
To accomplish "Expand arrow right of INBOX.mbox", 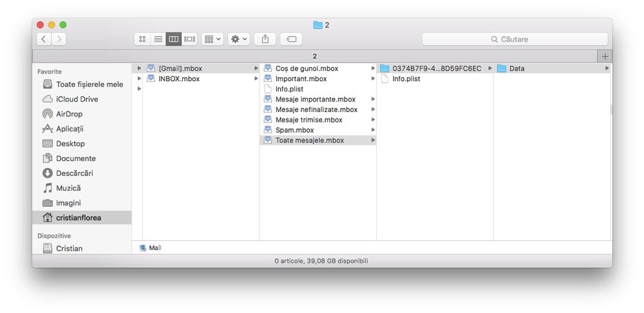I will 256,79.
